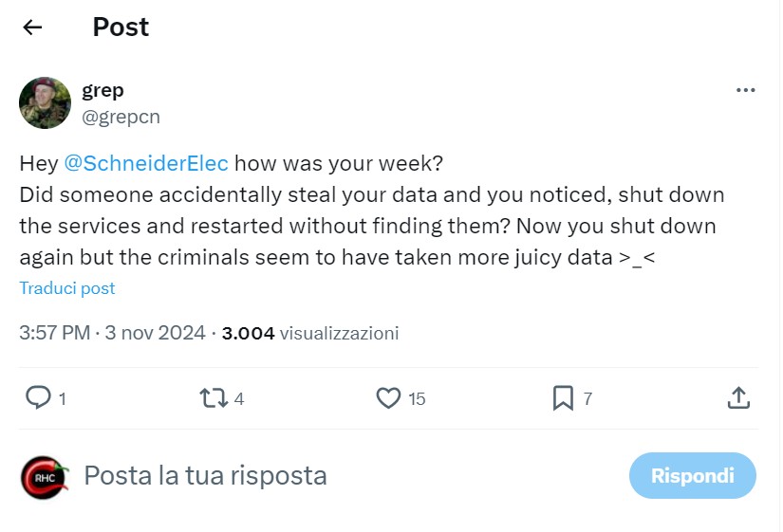Click the reply speech bubble icon
783x532 pixels.
tap(38, 398)
